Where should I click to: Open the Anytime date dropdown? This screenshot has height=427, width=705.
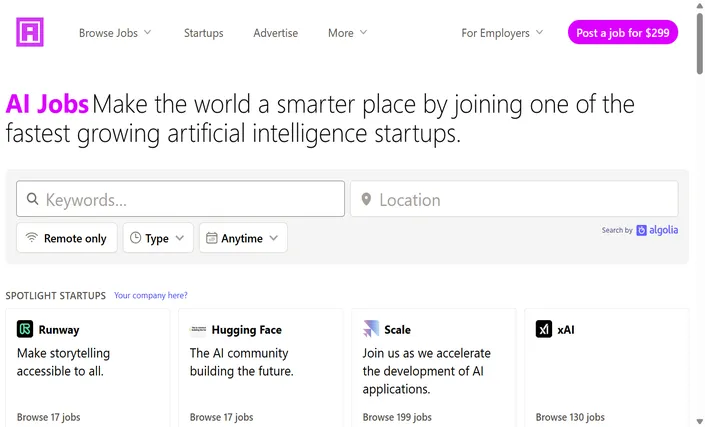(x=243, y=238)
